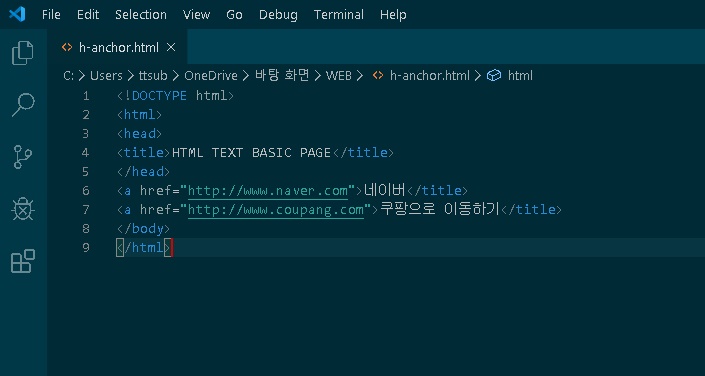Click 'HTML TEXT BASIC PAGE' title text
This screenshot has height=376, width=705.
point(251,153)
